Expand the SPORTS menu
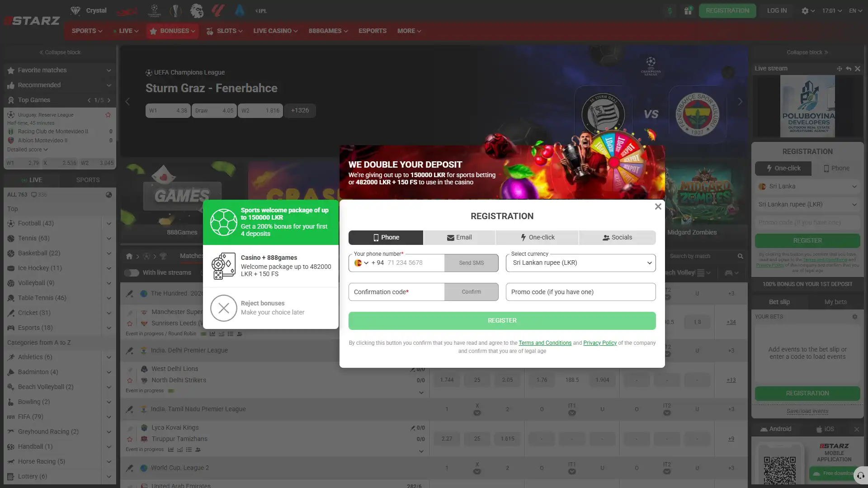The width and height of the screenshot is (868, 488). click(87, 31)
